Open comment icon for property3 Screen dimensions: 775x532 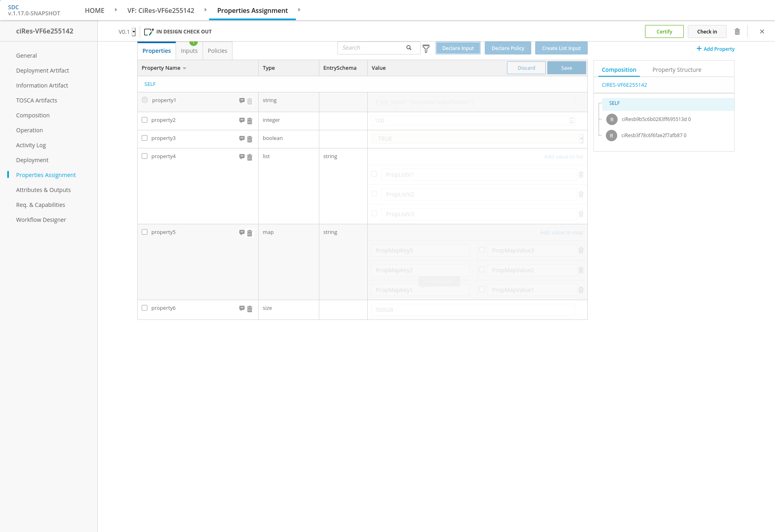coord(242,138)
